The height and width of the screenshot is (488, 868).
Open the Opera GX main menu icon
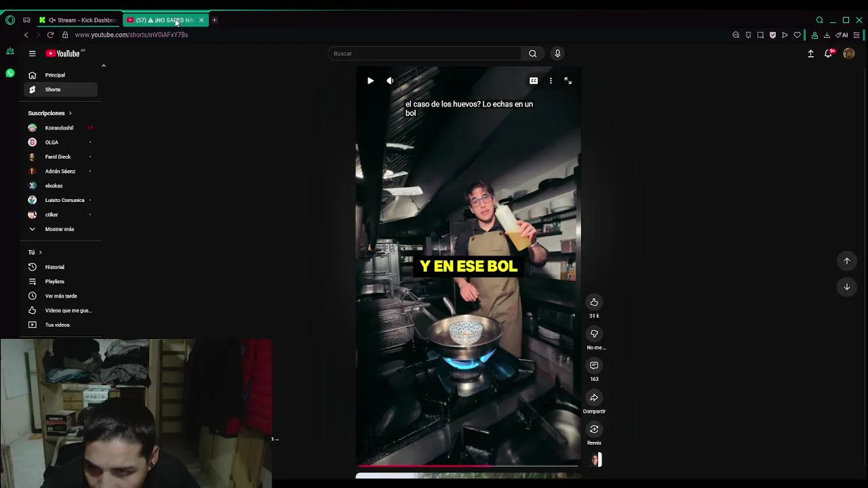pos(9,20)
